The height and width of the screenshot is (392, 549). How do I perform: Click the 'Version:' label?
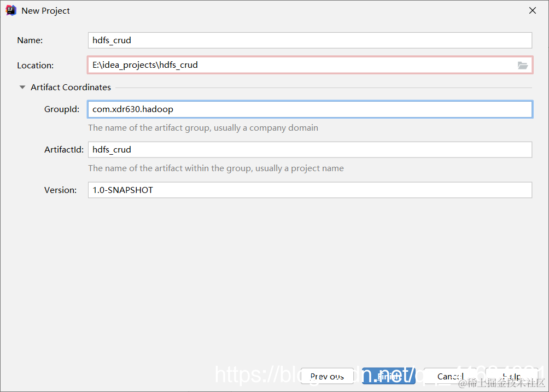click(x=60, y=190)
